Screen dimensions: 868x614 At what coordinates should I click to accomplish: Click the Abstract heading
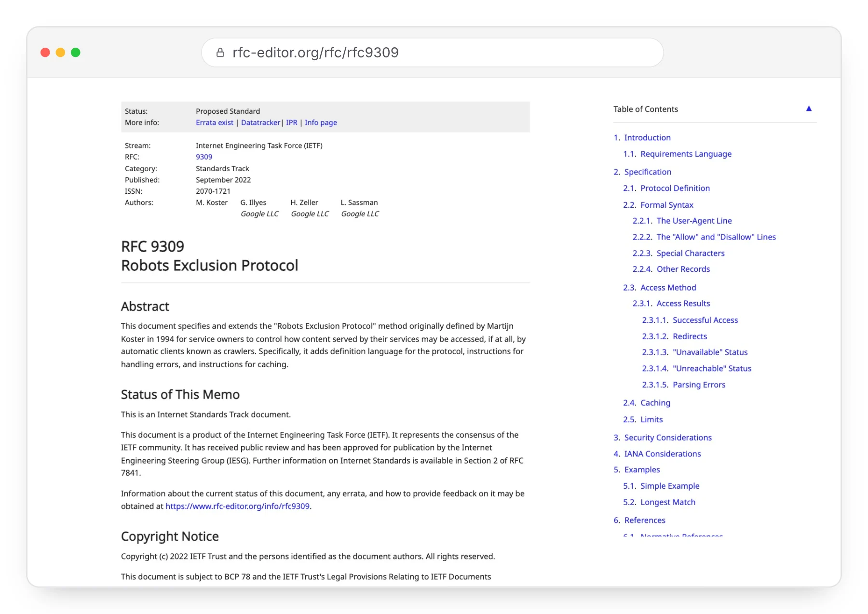click(x=145, y=307)
